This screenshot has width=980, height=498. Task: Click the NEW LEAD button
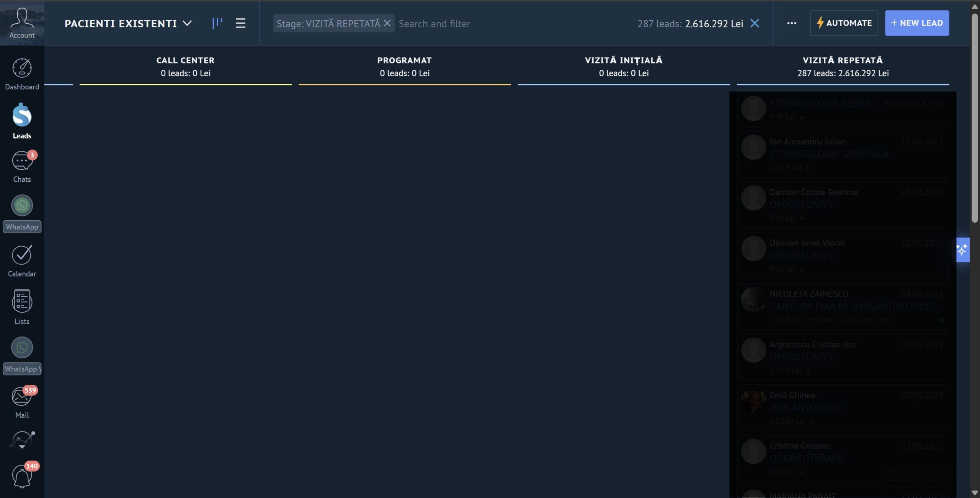[916, 23]
